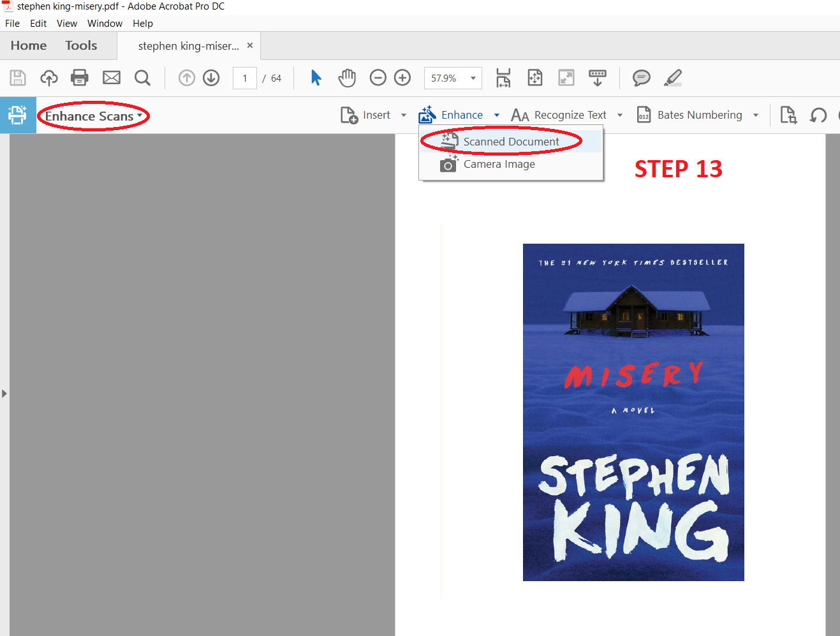Screen dimensions: 840x636
Task: Click the page number input field
Action: point(245,78)
